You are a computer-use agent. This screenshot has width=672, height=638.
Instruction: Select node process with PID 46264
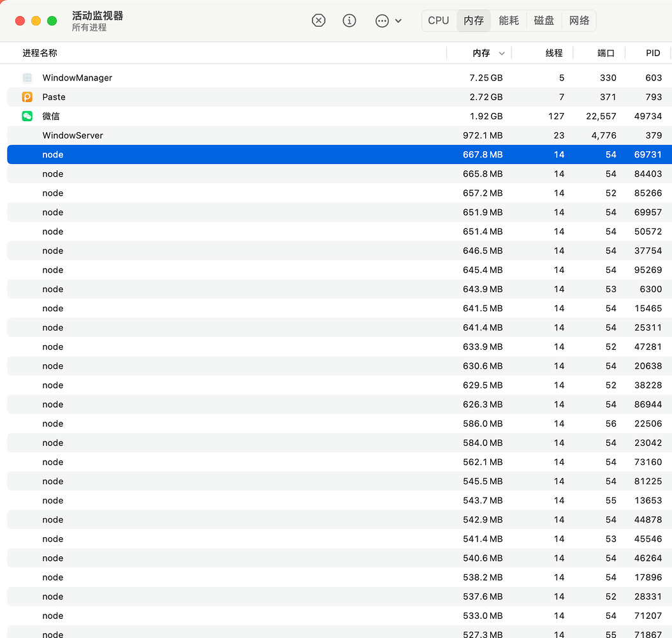pyautogui.click(x=339, y=558)
